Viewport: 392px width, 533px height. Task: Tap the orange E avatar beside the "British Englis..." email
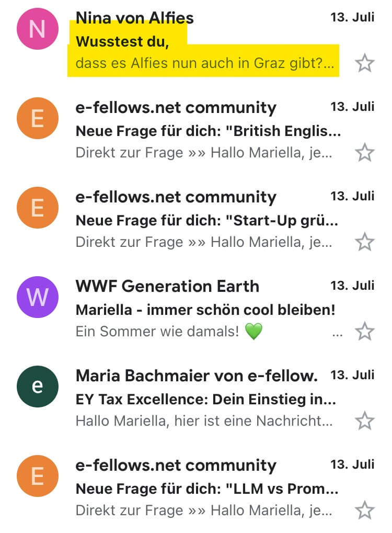tap(37, 118)
